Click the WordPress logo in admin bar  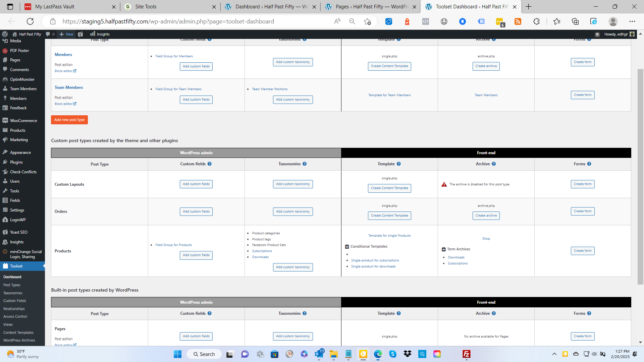5,34
